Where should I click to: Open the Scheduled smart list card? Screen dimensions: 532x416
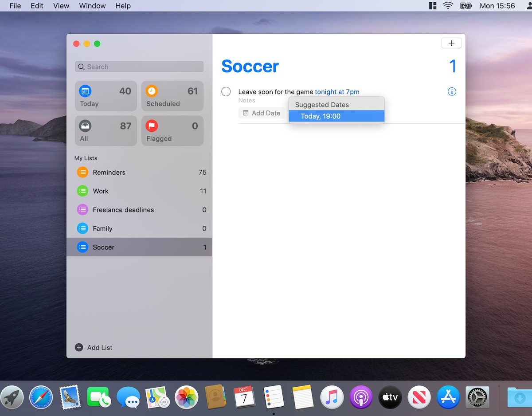[x=172, y=96]
